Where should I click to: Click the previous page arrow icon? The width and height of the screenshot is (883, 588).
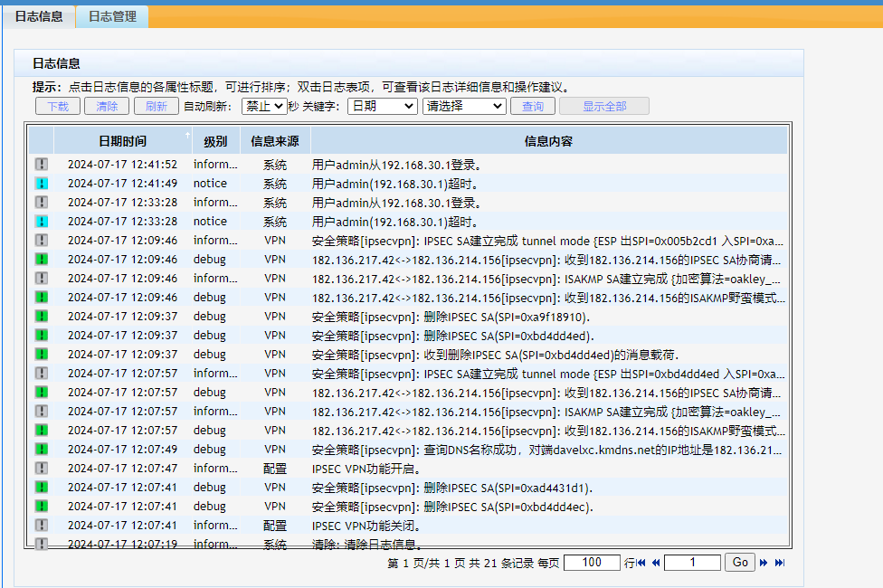tap(656, 563)
